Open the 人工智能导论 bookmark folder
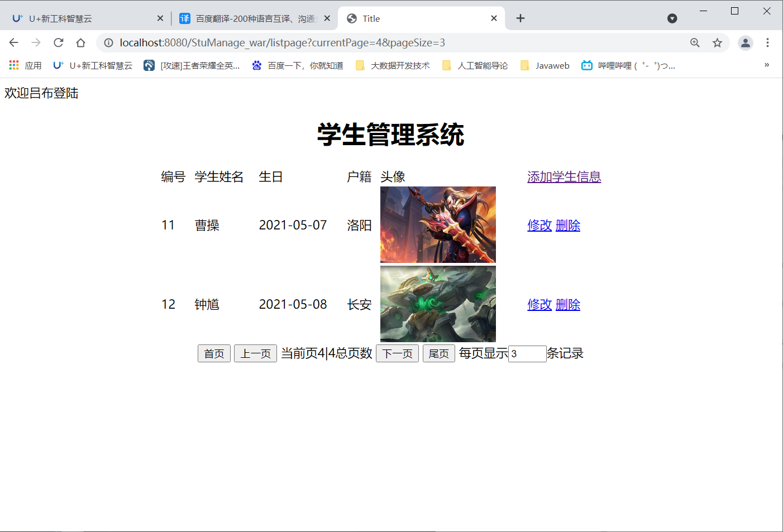This screenshot has width=783, height=532. tap(475, 65)
